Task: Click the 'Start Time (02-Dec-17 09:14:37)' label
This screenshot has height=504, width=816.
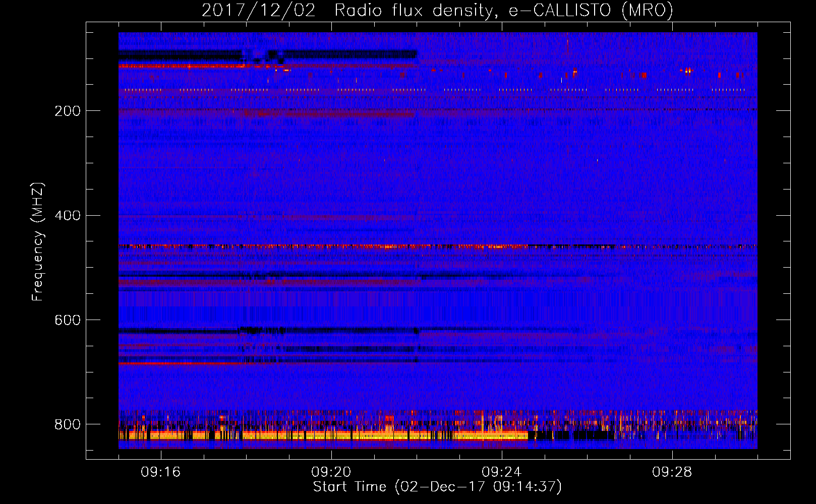Action: pyautogui.click(x=437, y=487)
